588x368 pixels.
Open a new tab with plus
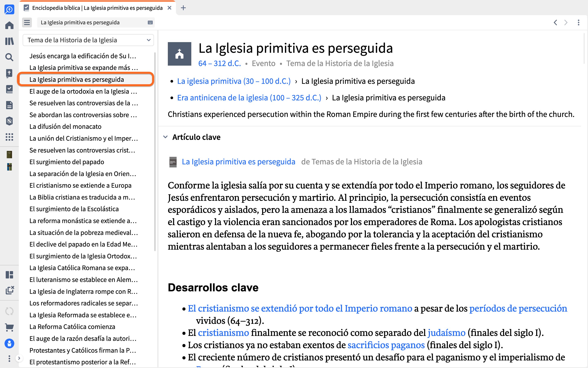pos(184,8)
